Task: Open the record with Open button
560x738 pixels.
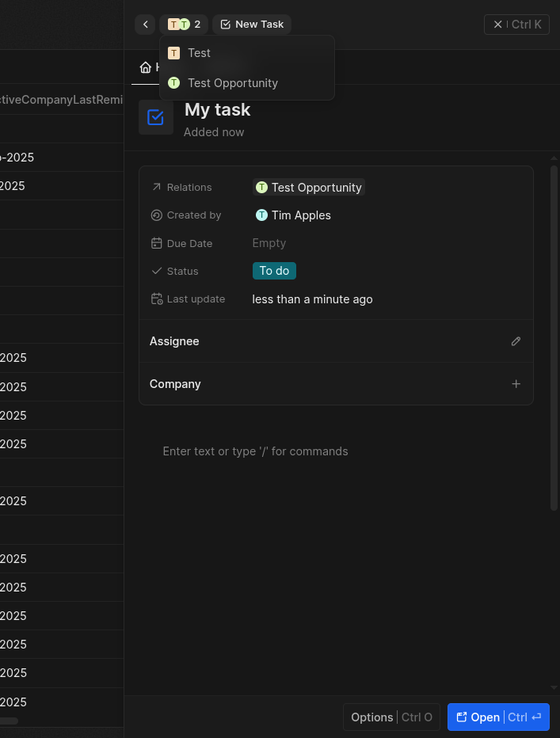Action: click(498, 717)
